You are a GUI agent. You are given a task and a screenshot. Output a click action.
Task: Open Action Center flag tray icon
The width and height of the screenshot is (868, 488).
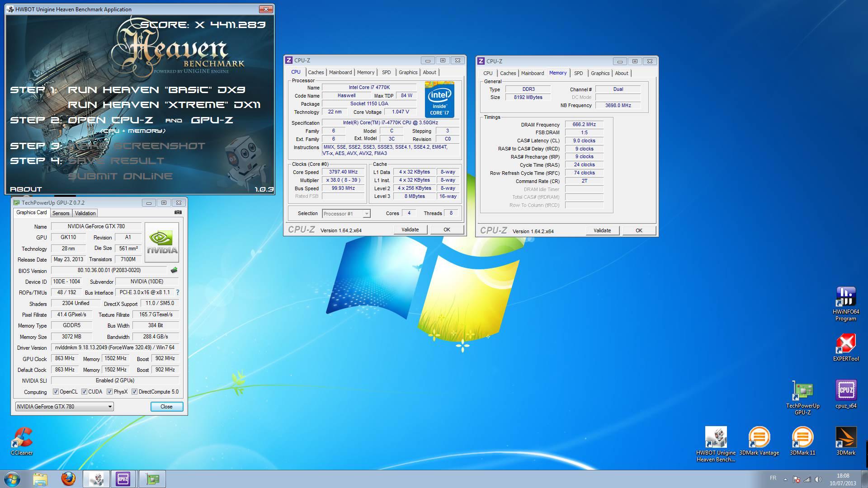tap(796, 479)
